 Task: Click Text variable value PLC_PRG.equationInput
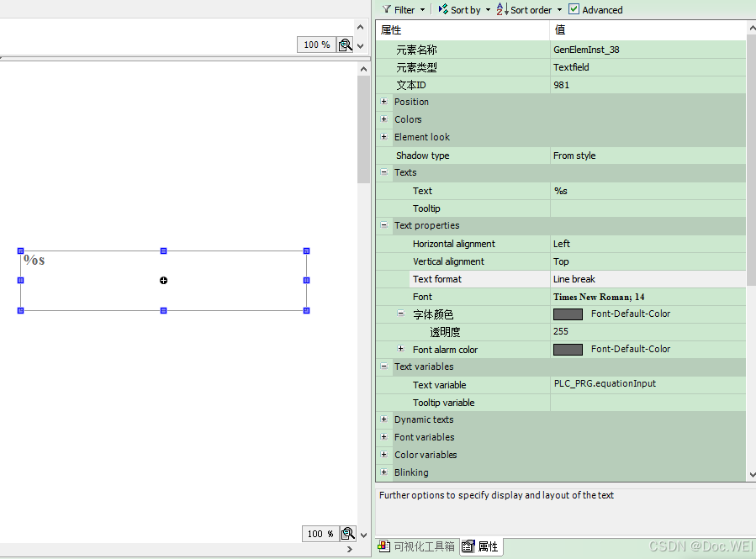click(648, 384)
